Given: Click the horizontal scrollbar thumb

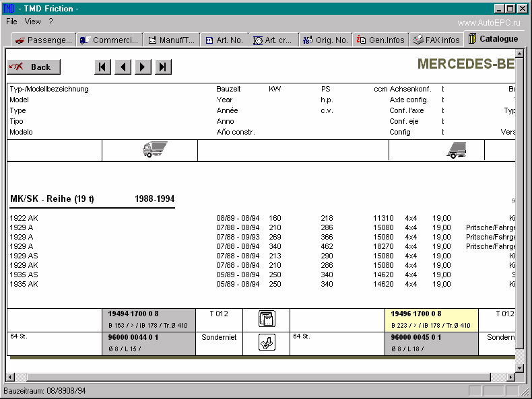Looking at the screenshot, I should pyautogui.click(x=259, y=377).
